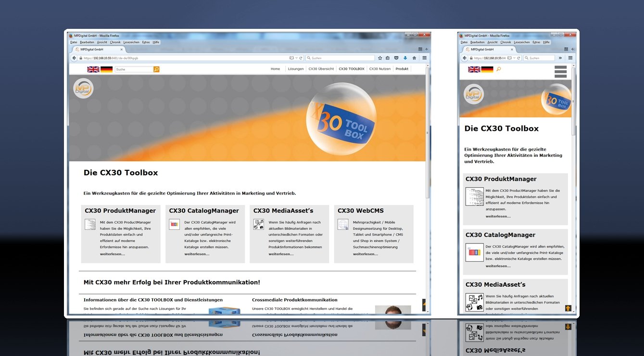644x356 pixels.
Task: Click the scroll-to-top arrow in the narrow window
Action: (x=568, y=308)
